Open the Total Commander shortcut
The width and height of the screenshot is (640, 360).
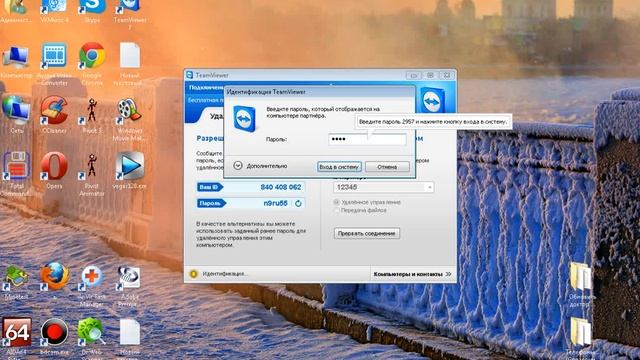[x=16, y=166]
